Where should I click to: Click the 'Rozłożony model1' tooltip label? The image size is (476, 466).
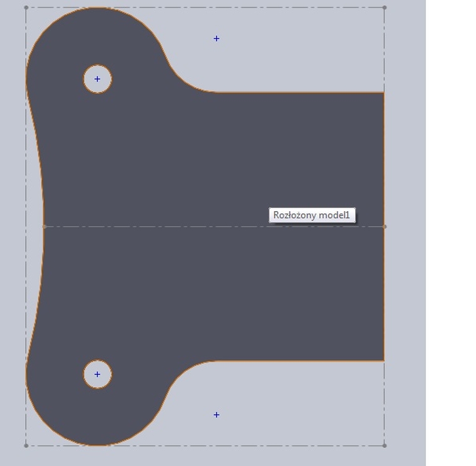[x=312, y=215]
